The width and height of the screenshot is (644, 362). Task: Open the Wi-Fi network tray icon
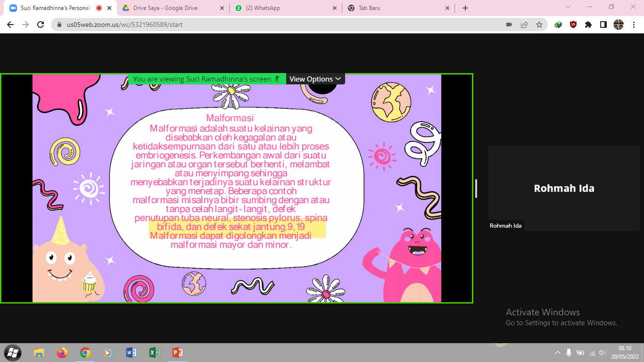click(592, 353)
